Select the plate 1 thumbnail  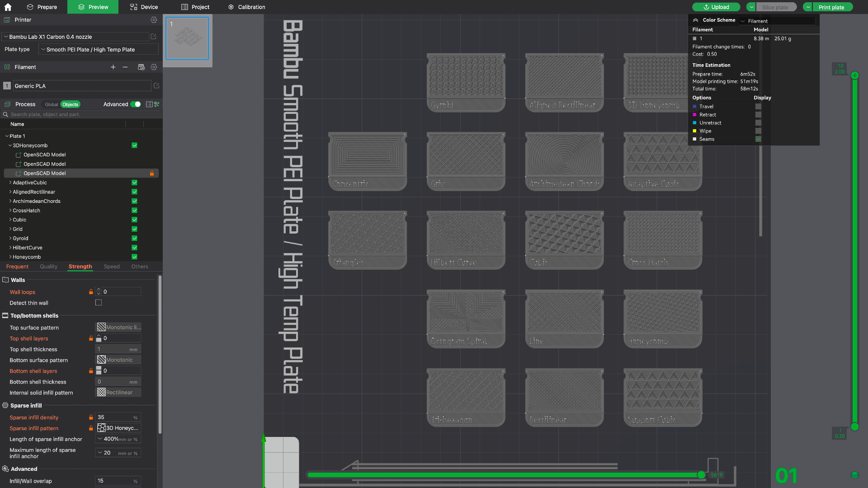(x=187, y=38)
